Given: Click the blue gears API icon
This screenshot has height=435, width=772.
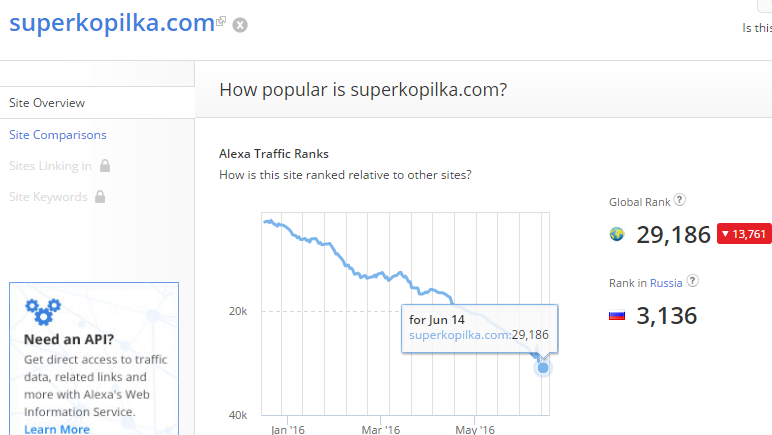Looking at the screenshot, I should (x=43, y=311).
